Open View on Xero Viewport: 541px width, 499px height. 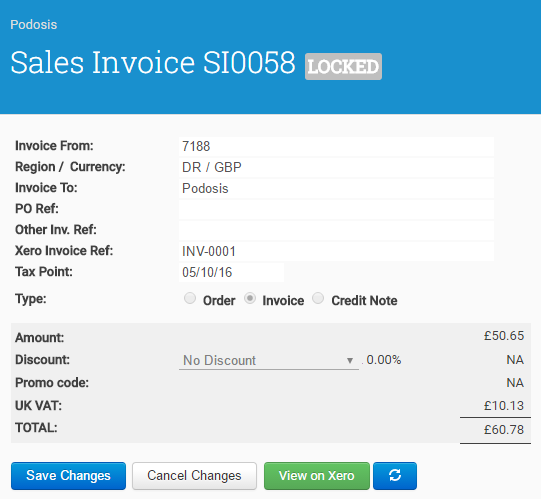pos(317,476)
